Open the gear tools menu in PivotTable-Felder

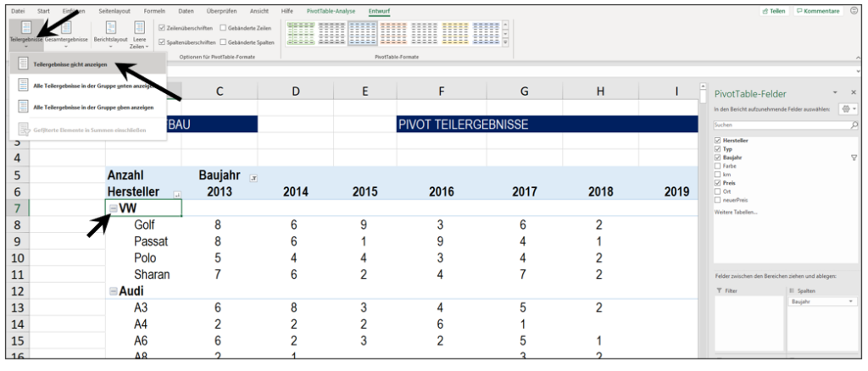(x=848, y=109)
